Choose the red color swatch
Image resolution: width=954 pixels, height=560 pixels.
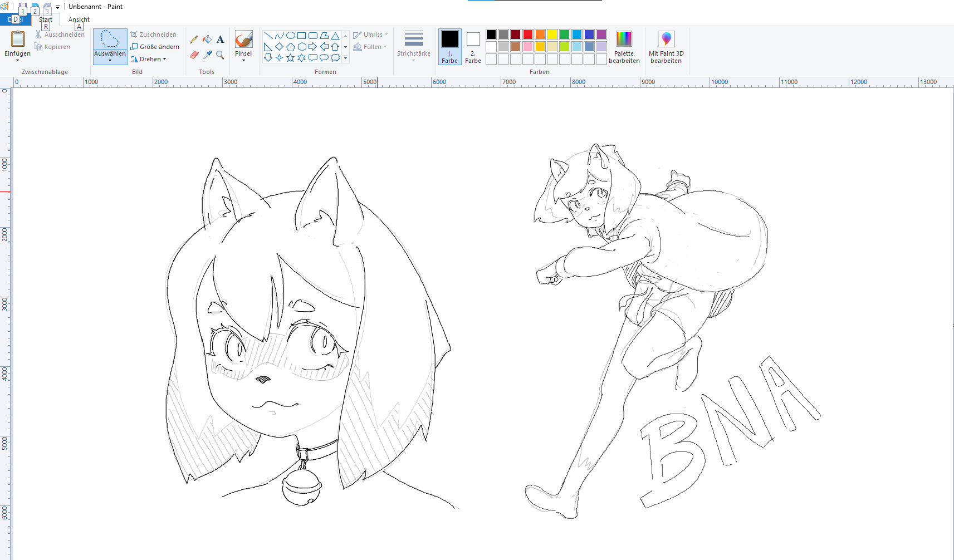point(528,35)
